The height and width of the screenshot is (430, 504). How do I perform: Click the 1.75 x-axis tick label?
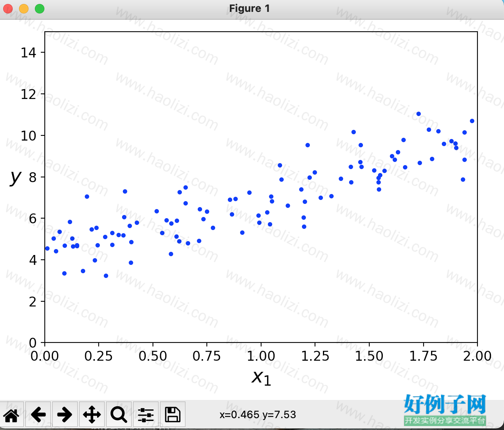pos(423,356)
